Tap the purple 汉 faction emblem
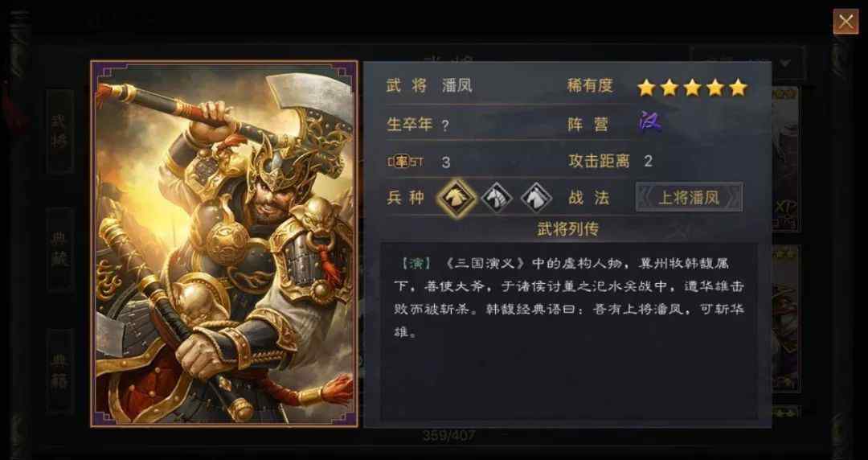The height and width of the screenshot is (460, 868). click(650, 122)
